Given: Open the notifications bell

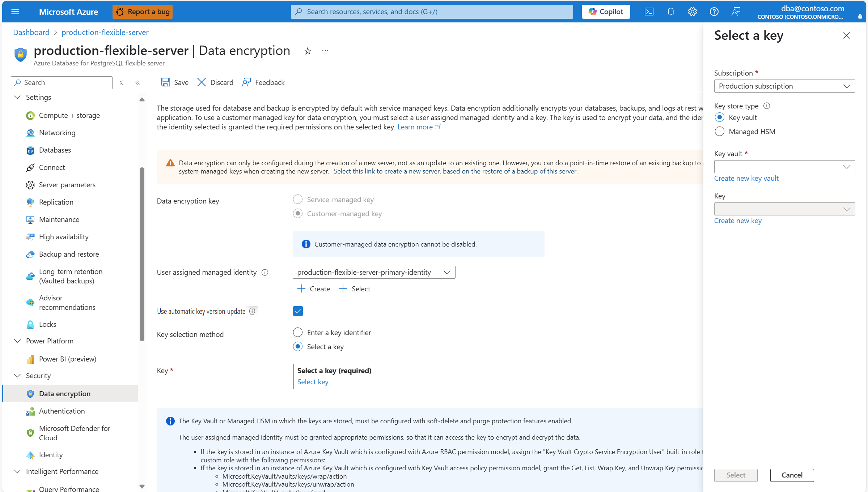Looking at the screenshot, I should [x=670, y=12].
